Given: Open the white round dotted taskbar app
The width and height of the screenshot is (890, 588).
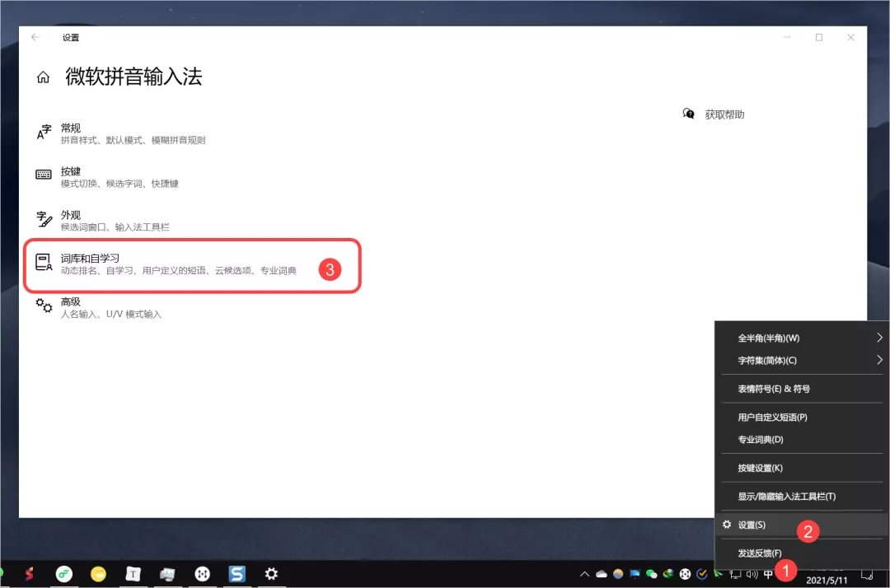Looking at the screenshot, I should (x=202, y=574).
